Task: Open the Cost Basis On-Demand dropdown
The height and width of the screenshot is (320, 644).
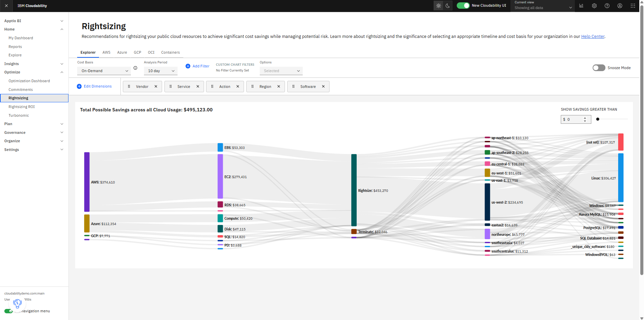Action: point(104,71)
